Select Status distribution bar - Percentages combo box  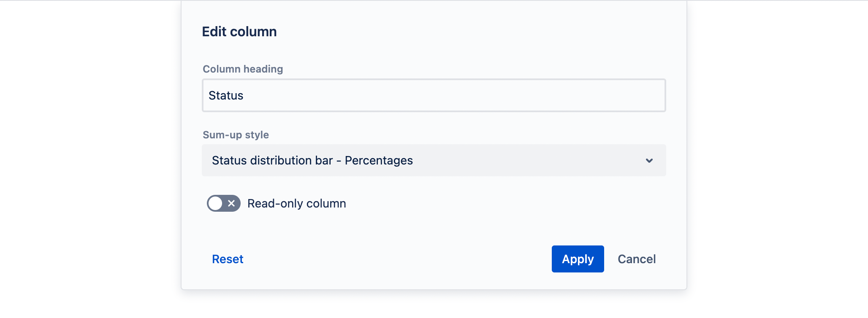434,160
